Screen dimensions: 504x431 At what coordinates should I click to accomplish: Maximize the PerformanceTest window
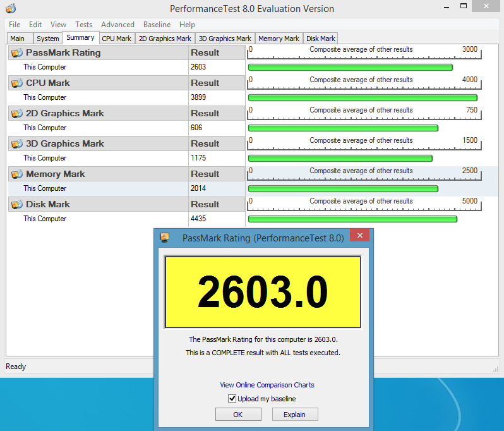point(463,6)
